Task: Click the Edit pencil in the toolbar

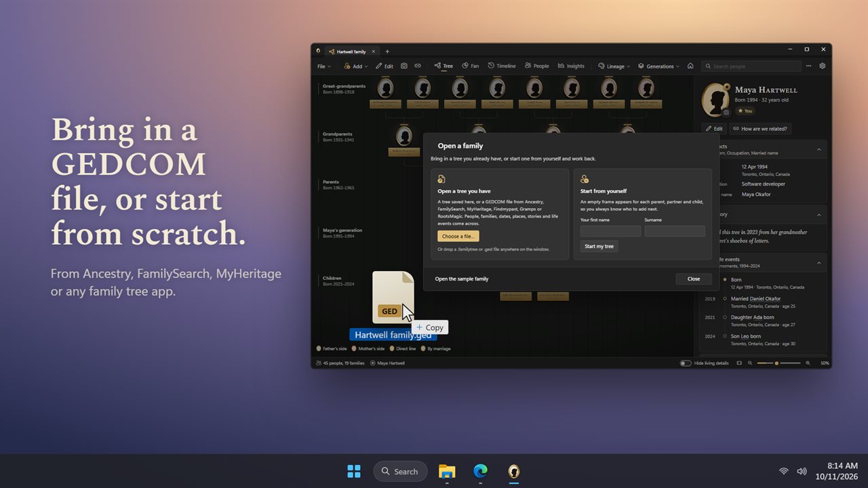Action: click(384, 66)
